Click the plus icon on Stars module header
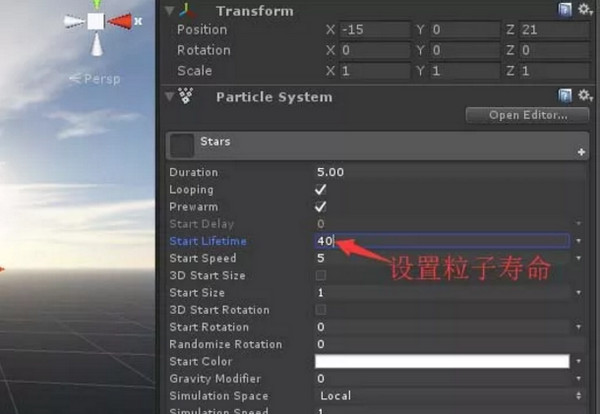Viewport: 600px width, 414px height. tap(581, 152)
